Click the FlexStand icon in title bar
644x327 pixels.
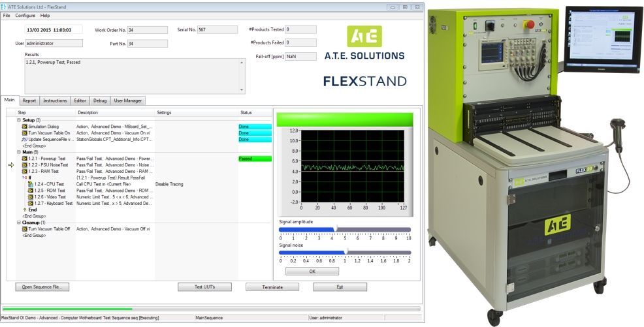tap(4, 7)
